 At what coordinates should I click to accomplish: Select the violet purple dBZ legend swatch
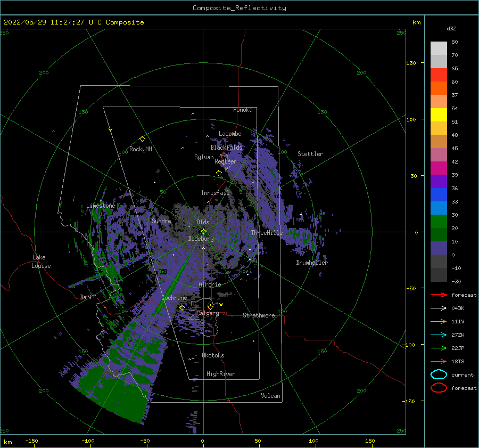pyautogui.click(x=439, y=181)
